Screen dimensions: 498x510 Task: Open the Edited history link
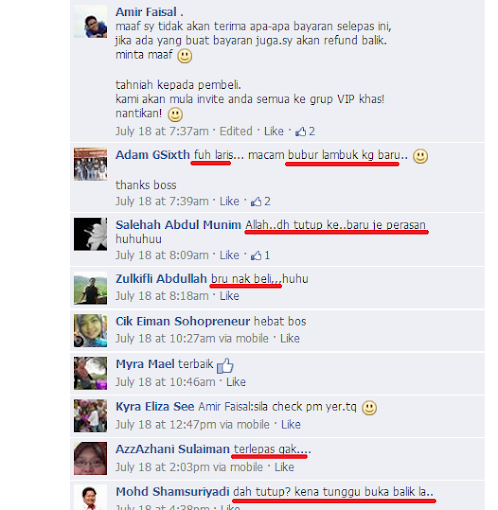tap(236, 131)
